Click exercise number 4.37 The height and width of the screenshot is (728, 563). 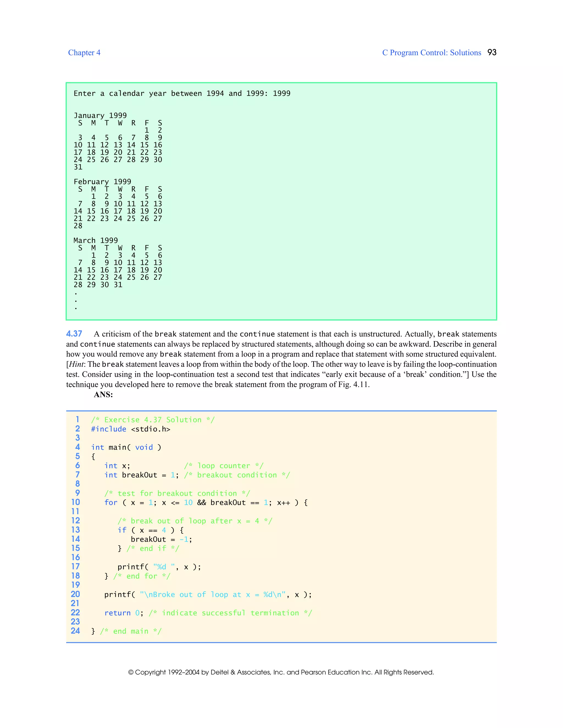[x=74, y=334]
